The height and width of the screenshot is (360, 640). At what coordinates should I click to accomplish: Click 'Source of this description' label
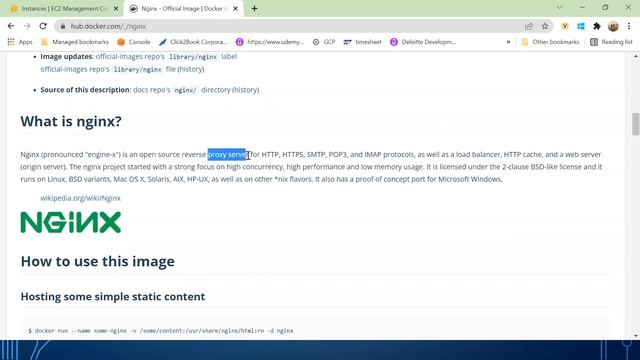tap(85, 89)
